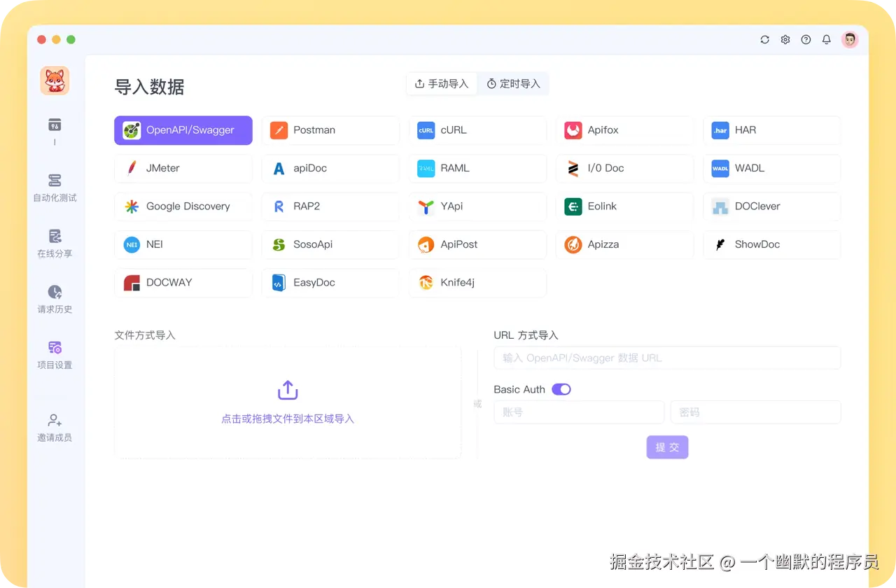896x588 pixels.
Task: Click the SosoApi icon
Action: coord(279,244)
